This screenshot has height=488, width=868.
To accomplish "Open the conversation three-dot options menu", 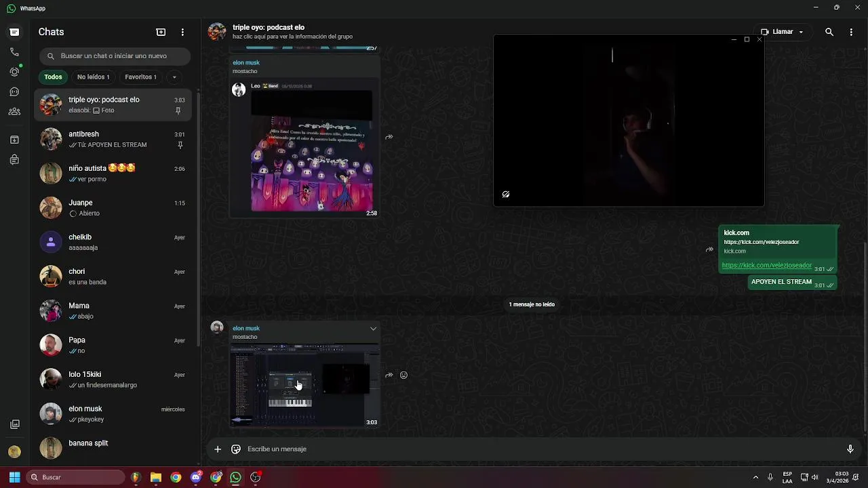I will [x=851, y=32].
